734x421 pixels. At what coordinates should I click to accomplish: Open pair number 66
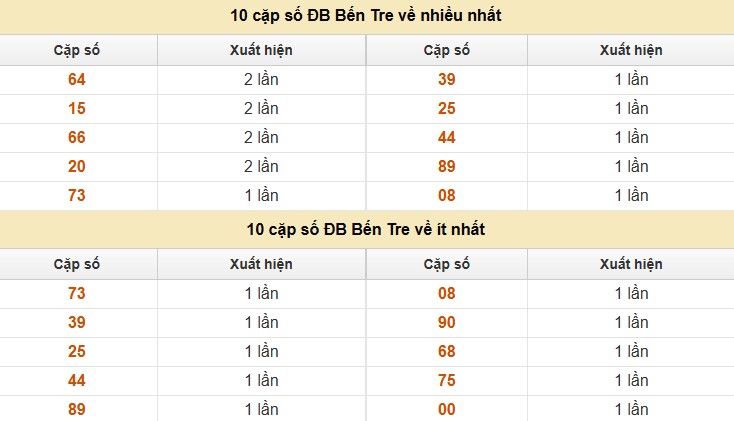click(77, 138)
